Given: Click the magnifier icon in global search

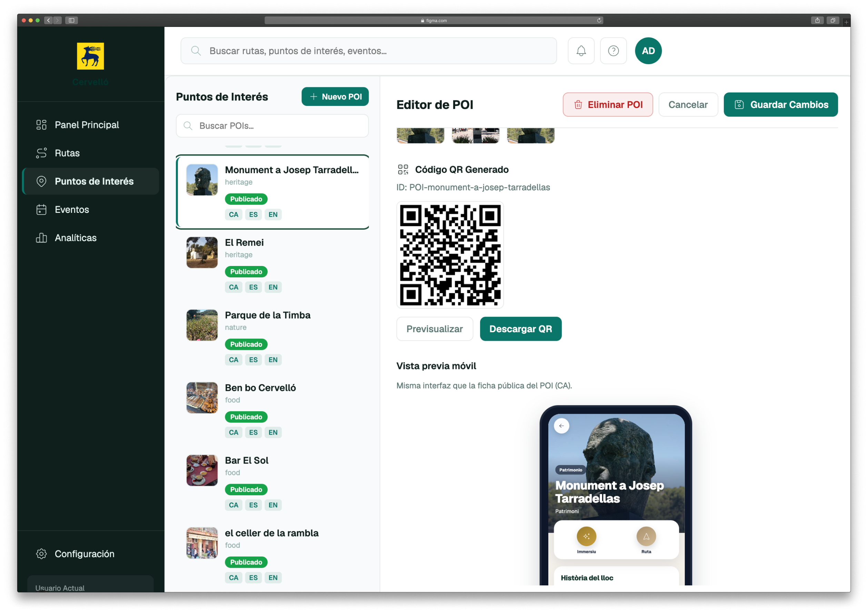Looking at the screenshot, I should point(196,51).
